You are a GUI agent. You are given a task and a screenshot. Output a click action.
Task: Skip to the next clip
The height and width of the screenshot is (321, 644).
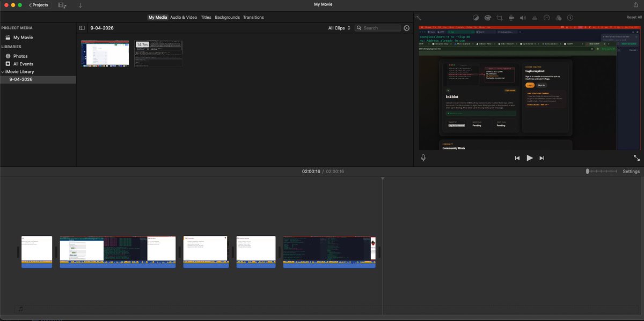coord(542,158)
